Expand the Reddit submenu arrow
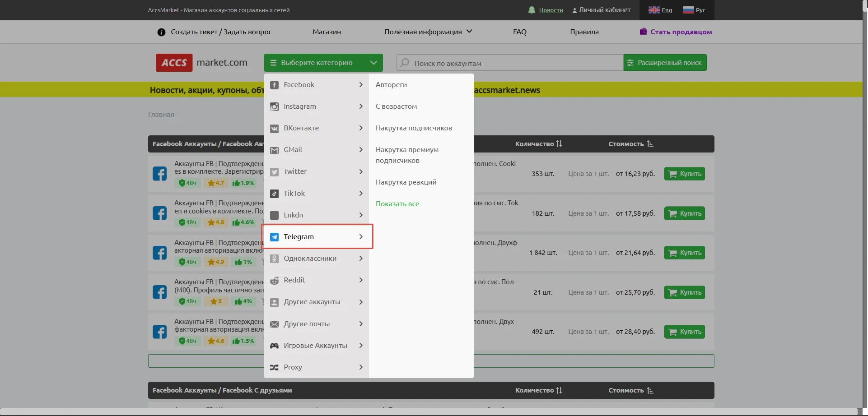 point(361,280)
